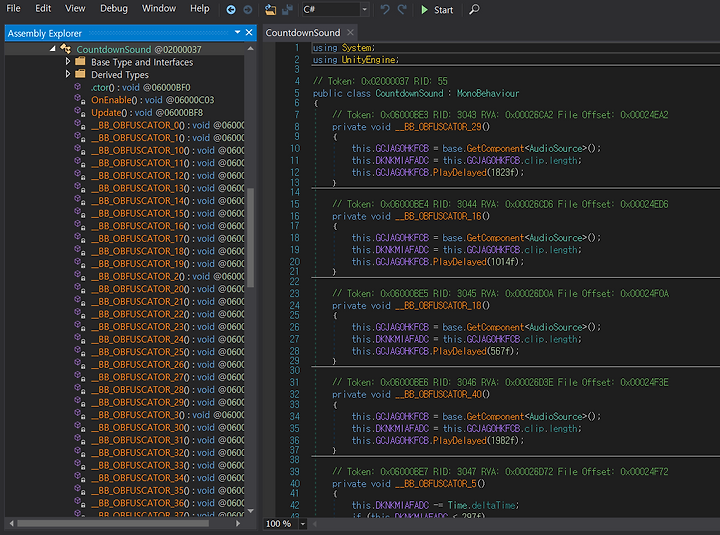Click method icon beside __BB_OBFUSCATOR_17()
This screenshot has height=535, width=720.
(x=79, y=238)
